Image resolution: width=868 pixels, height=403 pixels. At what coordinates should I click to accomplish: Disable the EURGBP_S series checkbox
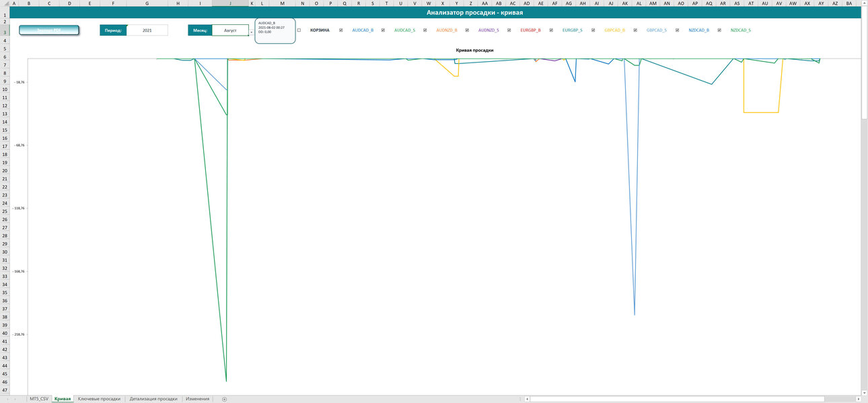click(x=551, y=30)
